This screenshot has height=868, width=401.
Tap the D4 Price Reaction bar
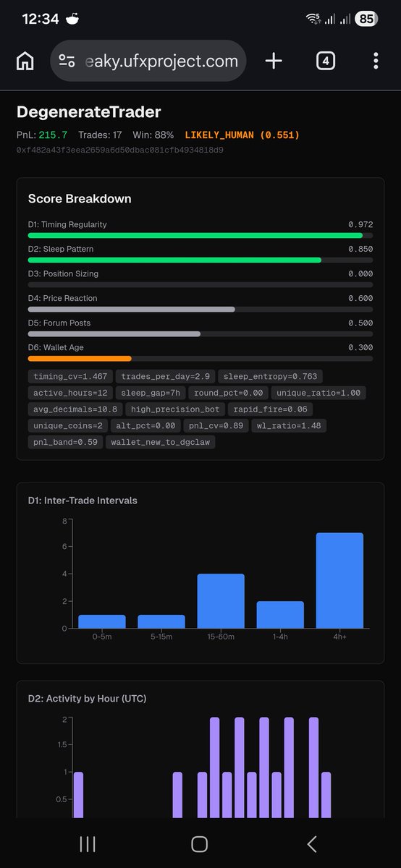200,310
